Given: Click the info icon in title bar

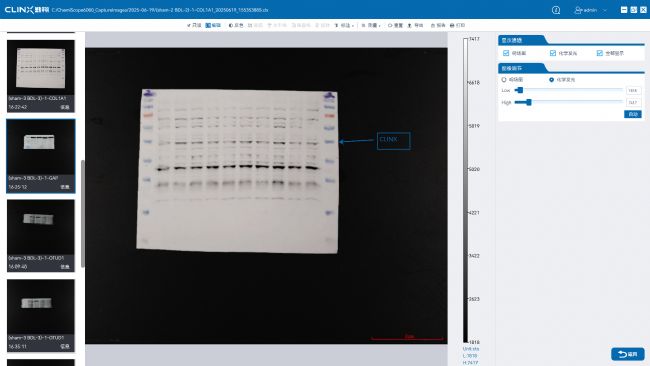Looking at the screenshot, I should [x=556, y=10].
